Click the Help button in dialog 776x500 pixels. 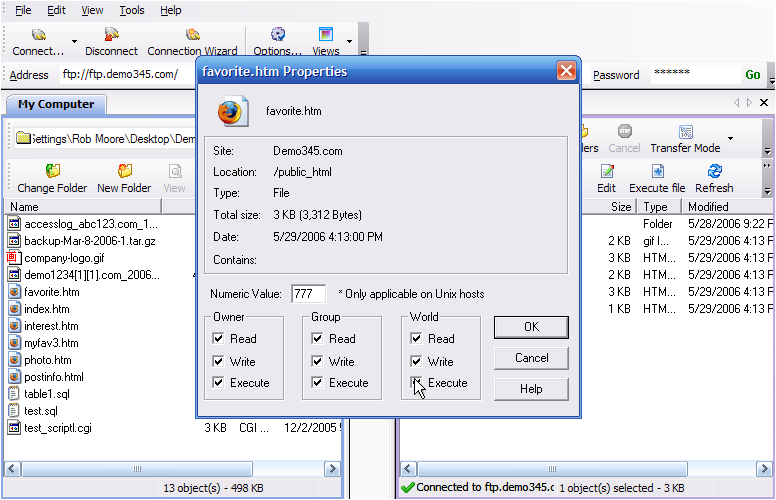[531, 389]
